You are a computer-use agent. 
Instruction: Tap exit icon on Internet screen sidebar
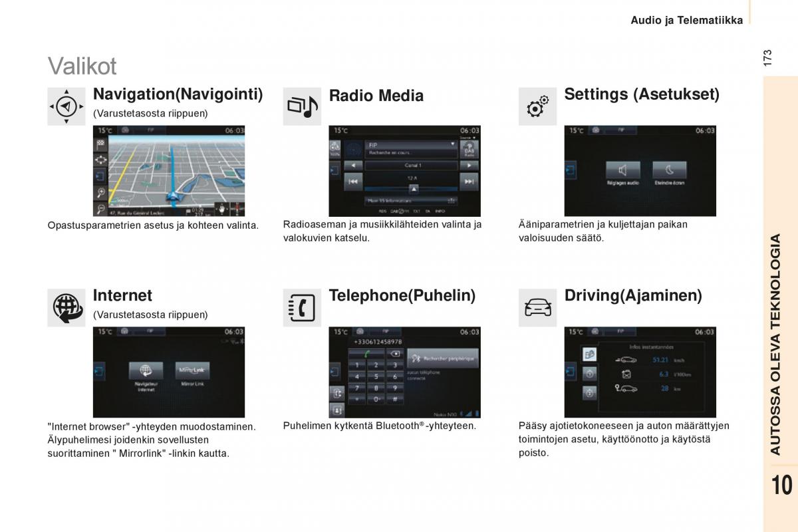click(100, 371)
